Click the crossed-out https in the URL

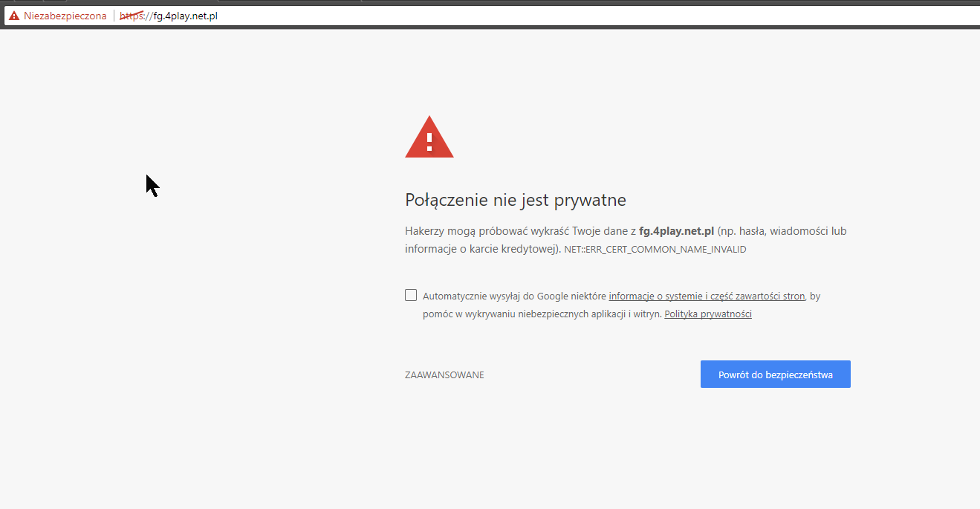point(131,16)
